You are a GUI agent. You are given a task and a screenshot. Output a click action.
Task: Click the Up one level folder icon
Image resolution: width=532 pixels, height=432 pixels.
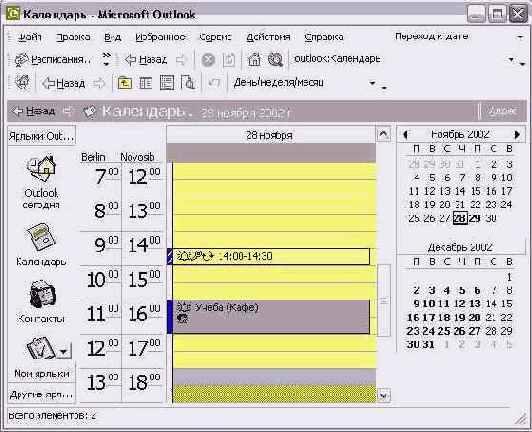pyautogui.click(x=125, y=83)
